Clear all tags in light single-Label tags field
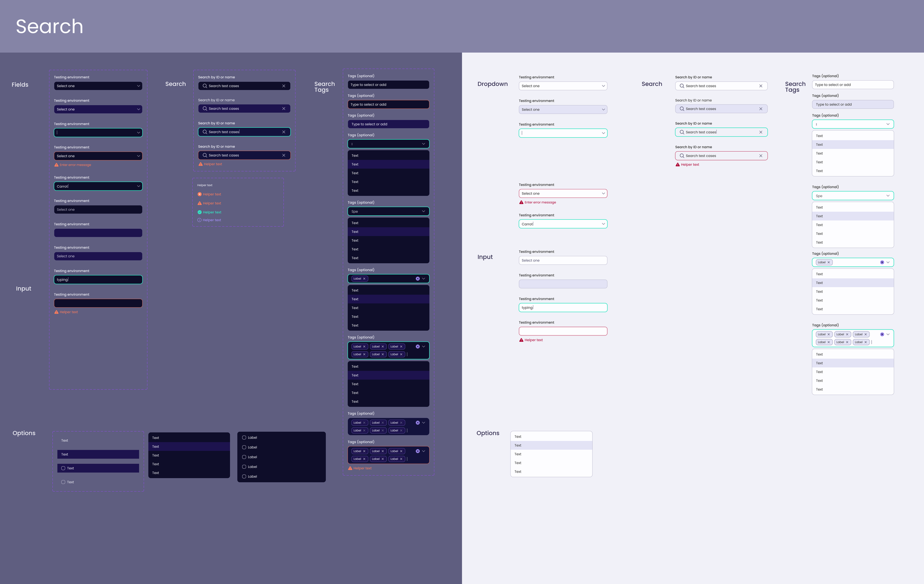The height and width of the screenshot is (584, 924). (882, 262)
